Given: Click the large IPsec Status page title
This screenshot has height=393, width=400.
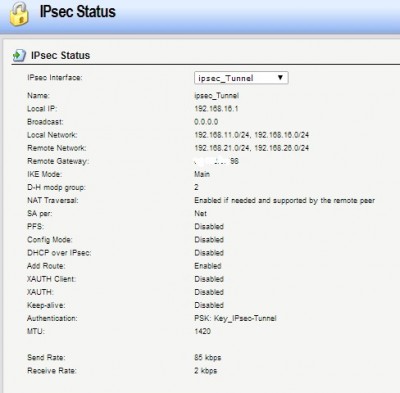Looking at the screenshot, I should (x=78, y=11).
